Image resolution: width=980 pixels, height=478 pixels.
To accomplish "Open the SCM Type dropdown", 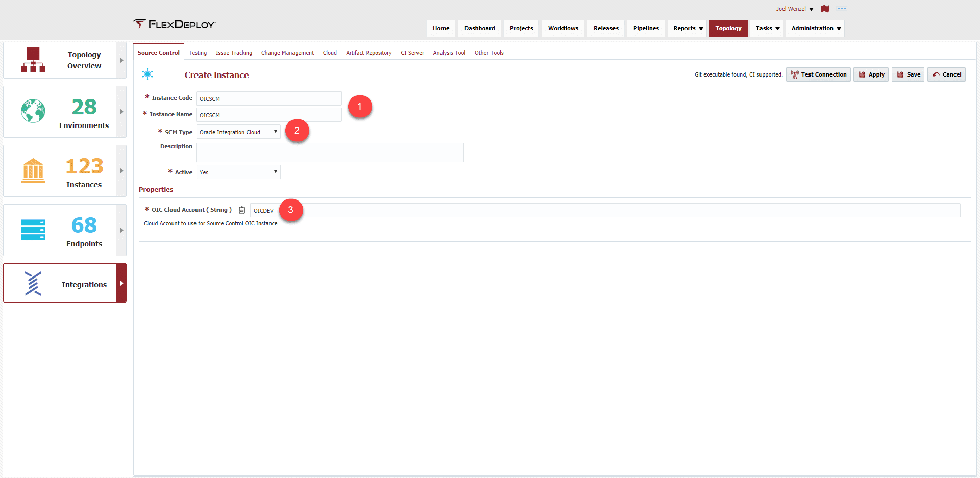I will (x=238, y=132).
